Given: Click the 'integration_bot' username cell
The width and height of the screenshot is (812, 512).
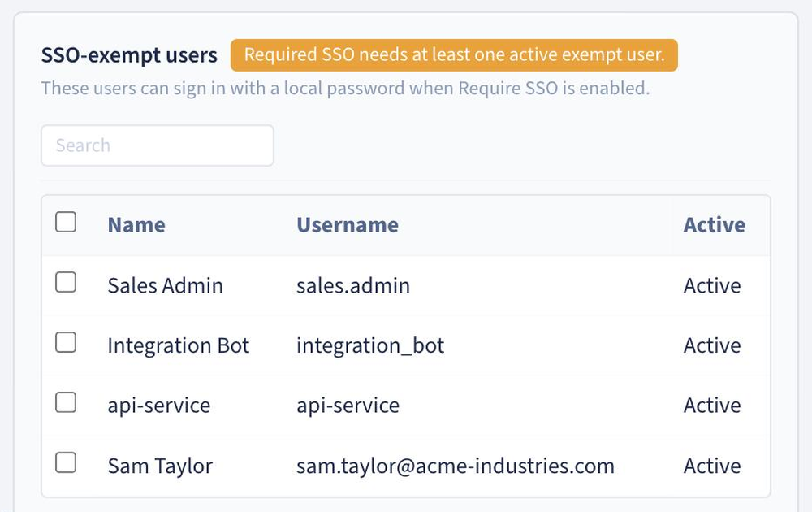Looking at the screenshot, I should [370, 345].
